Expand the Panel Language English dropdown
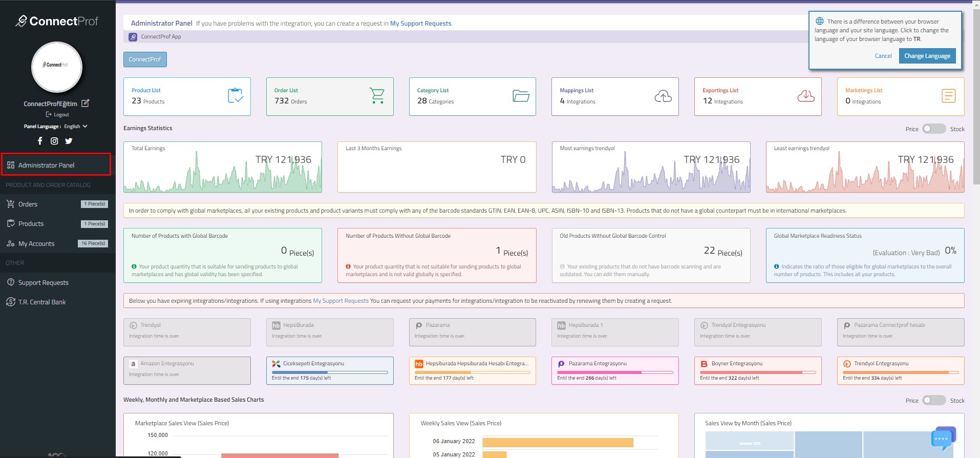The height and width of the screenshot is (458, 980). pyautogui.click(x=75, y=127)
